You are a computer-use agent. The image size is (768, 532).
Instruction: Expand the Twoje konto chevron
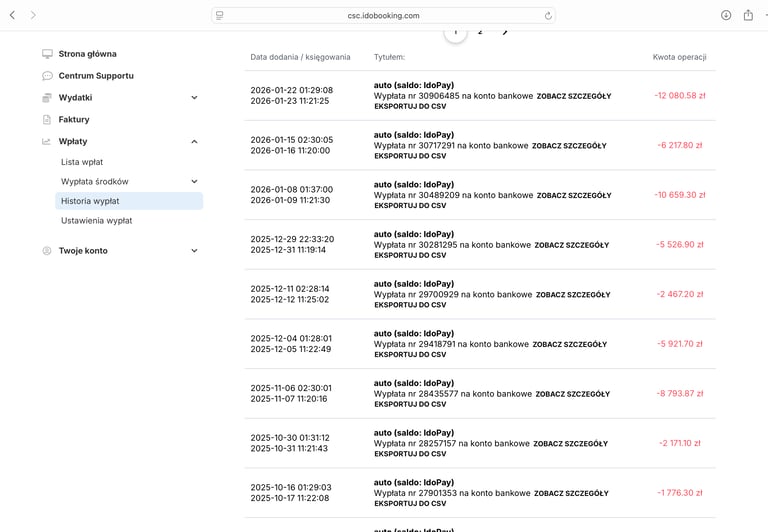pyautogui.click(x=194, y=250)
